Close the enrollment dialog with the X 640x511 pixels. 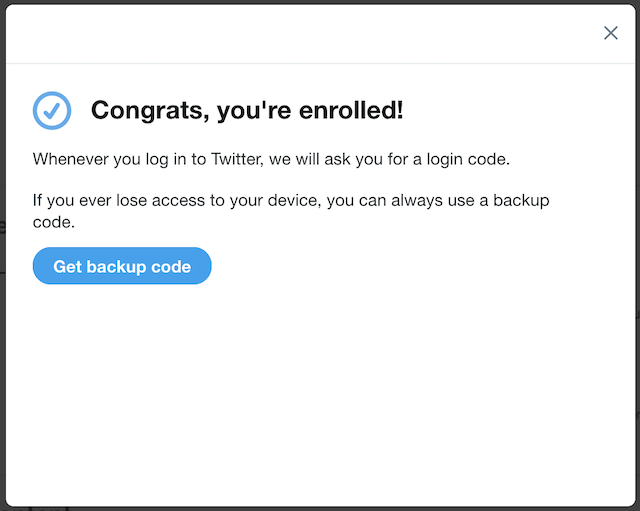pyautogui.click(x=611, y=33)
